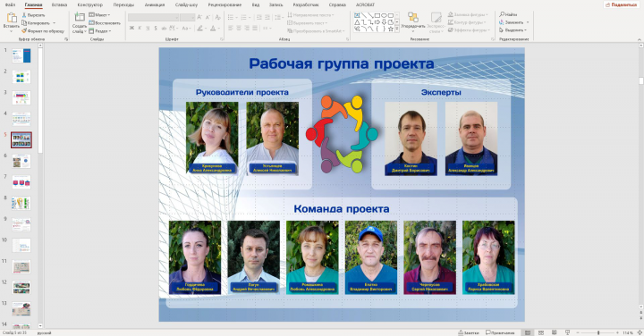Select slide 1 thumbnail
This screenshot has height=336, width=644.
(21, 55)
